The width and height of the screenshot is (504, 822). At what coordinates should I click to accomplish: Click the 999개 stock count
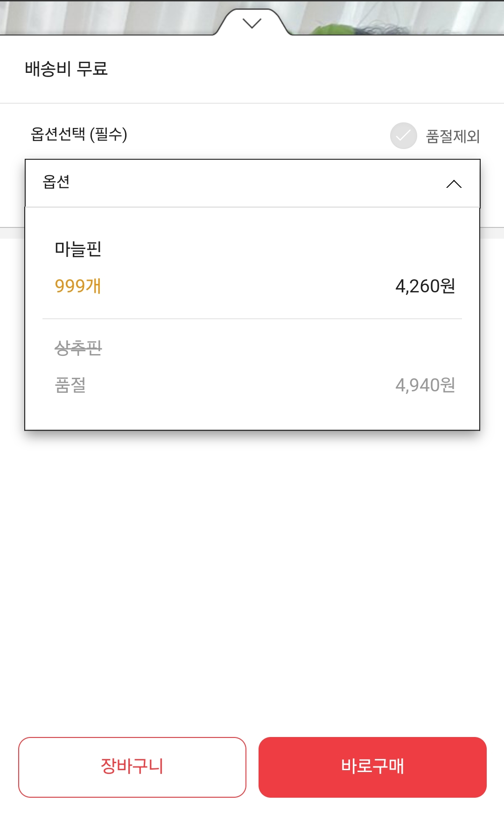click(x=78, y=286)
